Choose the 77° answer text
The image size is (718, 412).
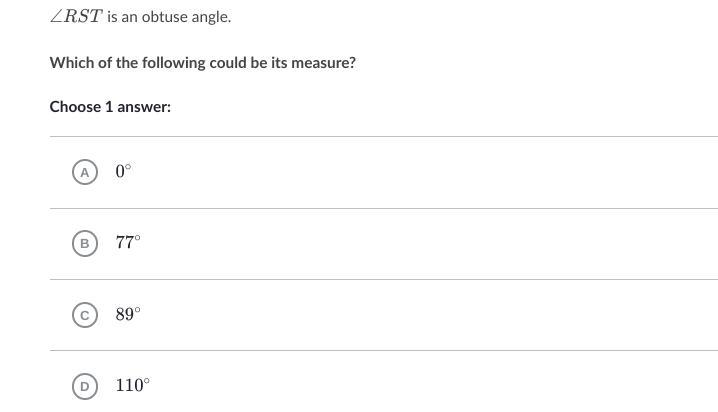[128, 242]
